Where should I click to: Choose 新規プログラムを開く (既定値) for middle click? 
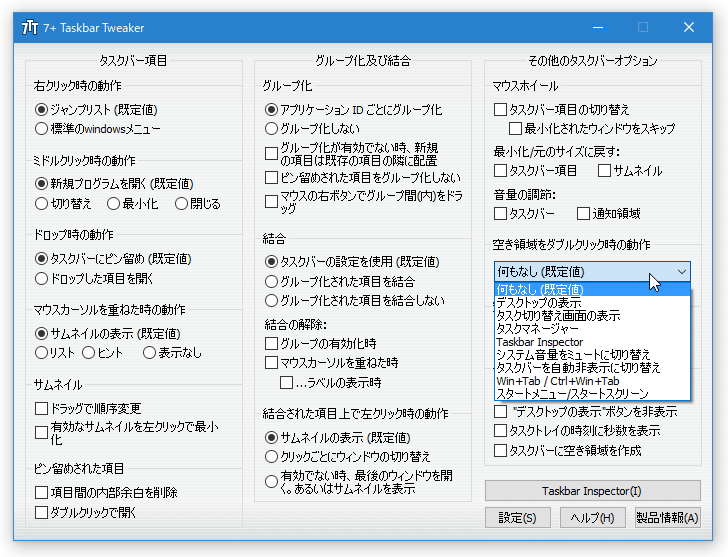[x=41, y=184]
